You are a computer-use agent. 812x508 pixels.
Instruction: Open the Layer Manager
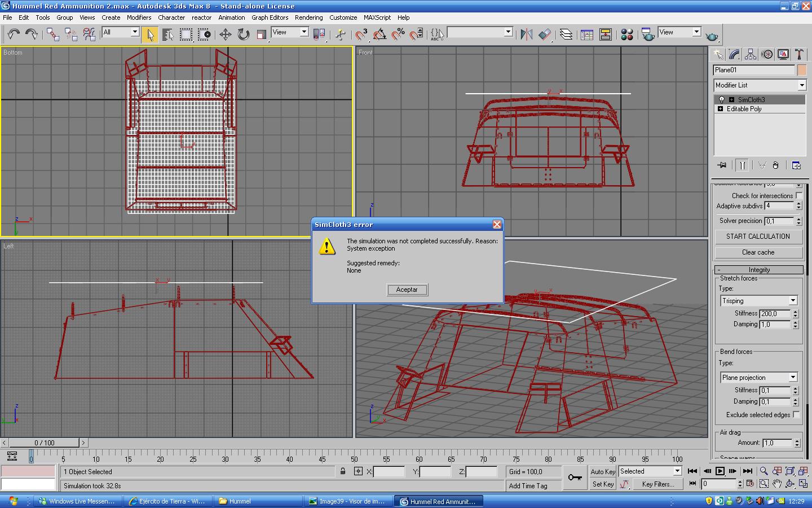click(x=566, y=34)
